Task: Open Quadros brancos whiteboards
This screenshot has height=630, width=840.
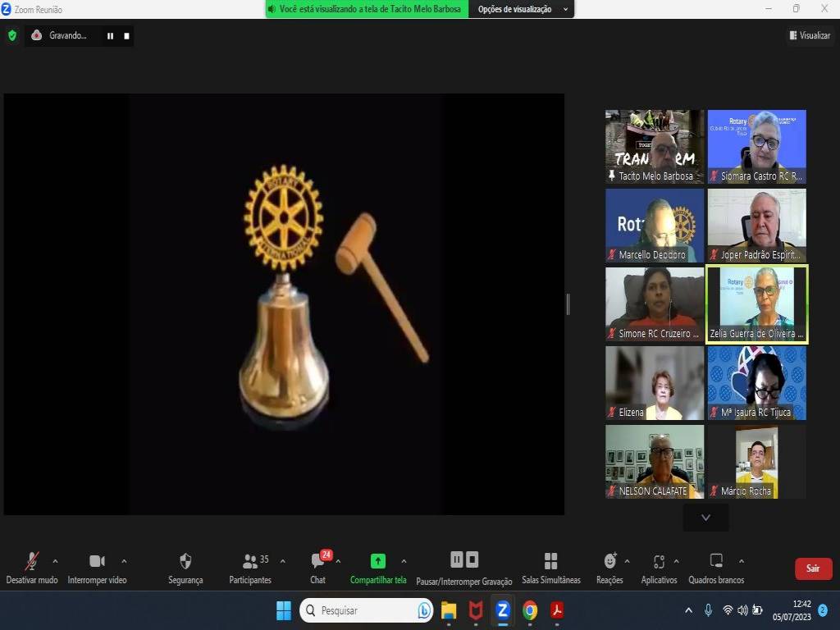Action: [716, 562]
